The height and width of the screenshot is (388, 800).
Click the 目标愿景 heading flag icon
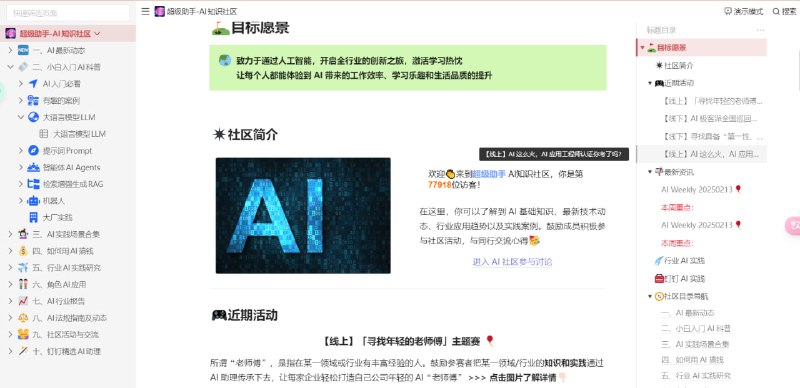pos(220,28)
